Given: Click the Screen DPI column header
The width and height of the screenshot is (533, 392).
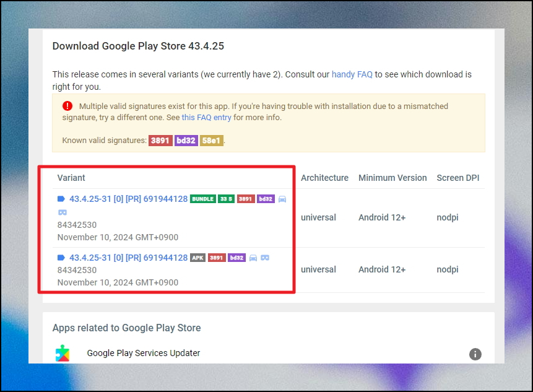Looking at the screenshot, I should [x=458, y=178].
